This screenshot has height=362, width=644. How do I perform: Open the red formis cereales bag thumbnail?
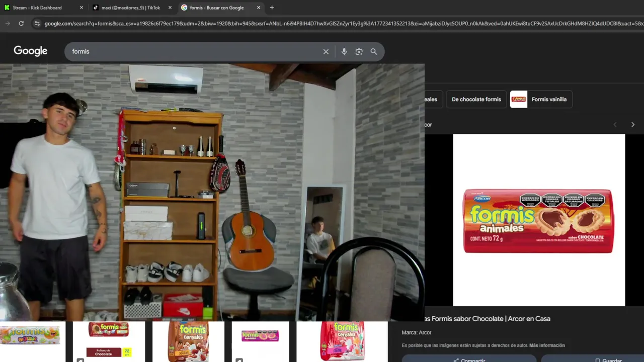pyautogui.click(x=342, y=341)
